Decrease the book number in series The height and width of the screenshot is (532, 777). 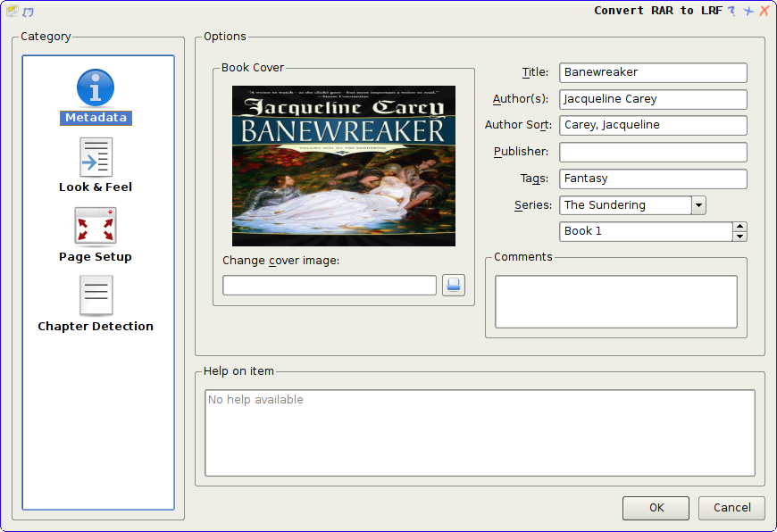tap(739, 237)
